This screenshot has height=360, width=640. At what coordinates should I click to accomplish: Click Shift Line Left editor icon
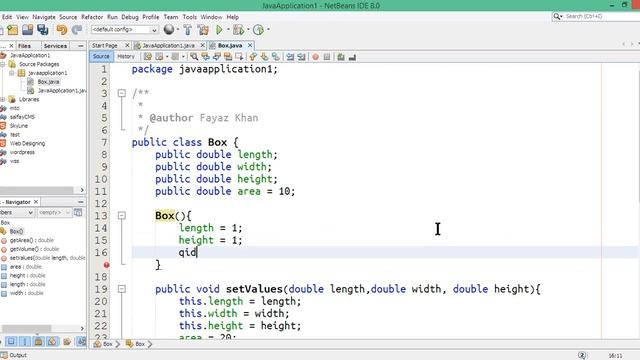point(290,57)
